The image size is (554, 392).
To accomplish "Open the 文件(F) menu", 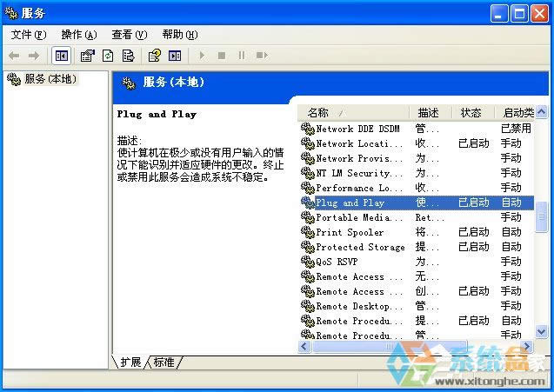I will [28, 35].
